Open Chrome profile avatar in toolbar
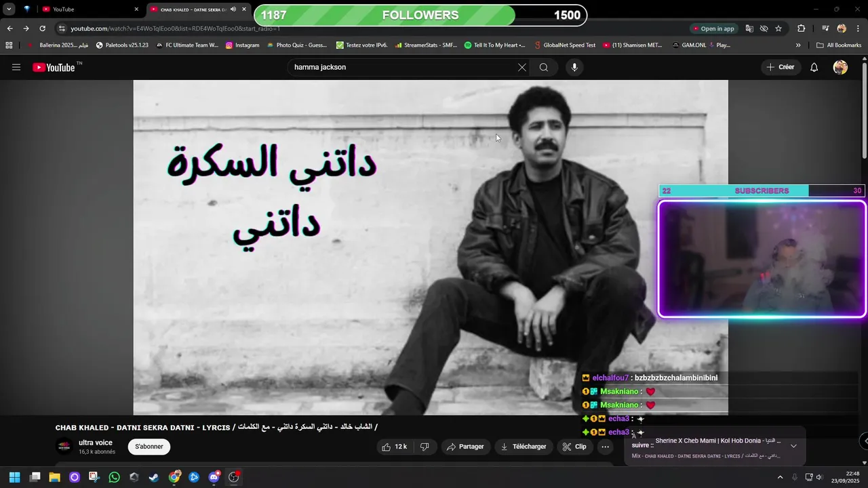This screenshot has width=868, height=488. click(x=842, y=28)
